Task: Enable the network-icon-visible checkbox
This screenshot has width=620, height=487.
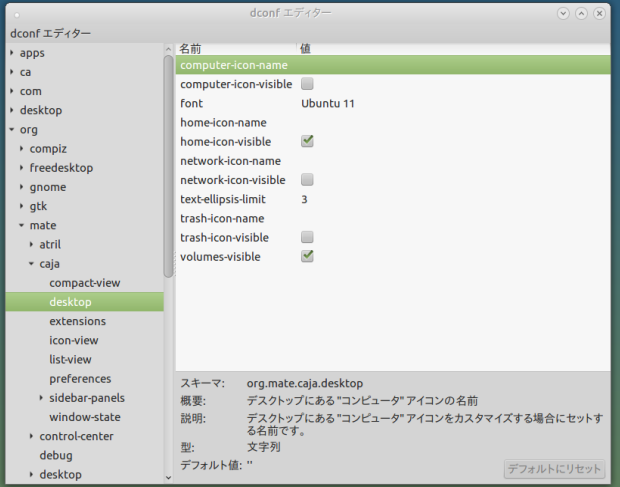Action: pos(307,179)
